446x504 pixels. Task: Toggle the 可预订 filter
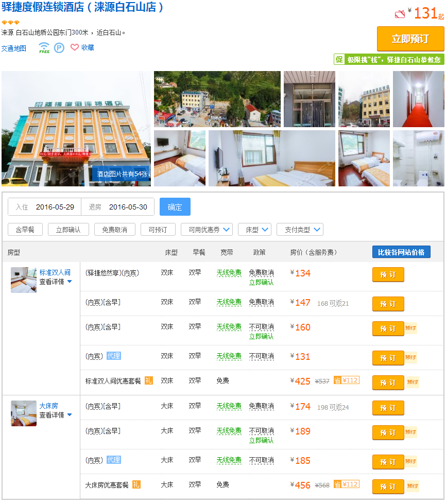158,230
